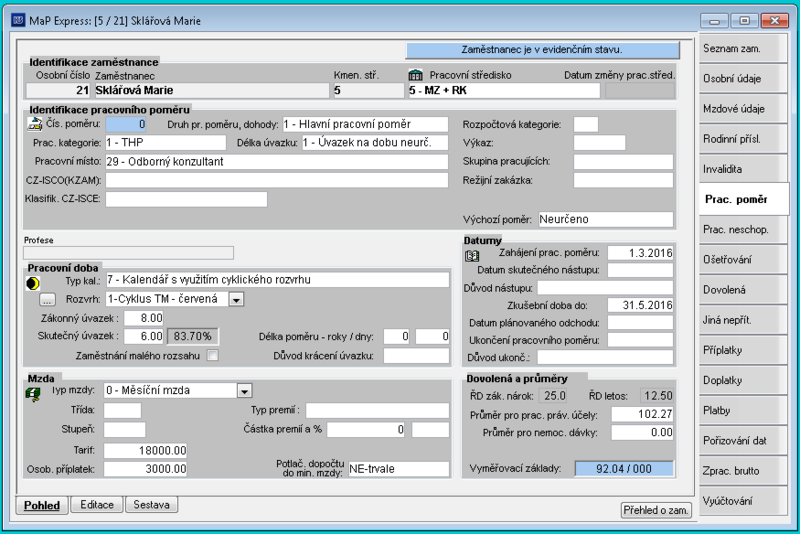
Task: Click the Skupina pracujících field
Action: 623,162
